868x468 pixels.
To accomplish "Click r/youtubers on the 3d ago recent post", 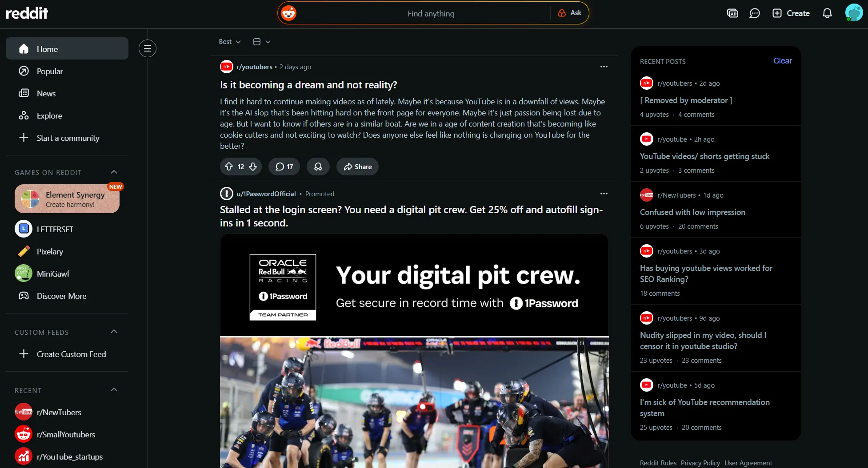I will 675,251.
